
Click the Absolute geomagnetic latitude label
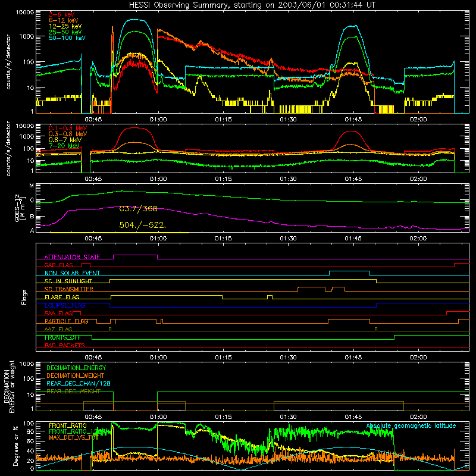coord(411,426)
